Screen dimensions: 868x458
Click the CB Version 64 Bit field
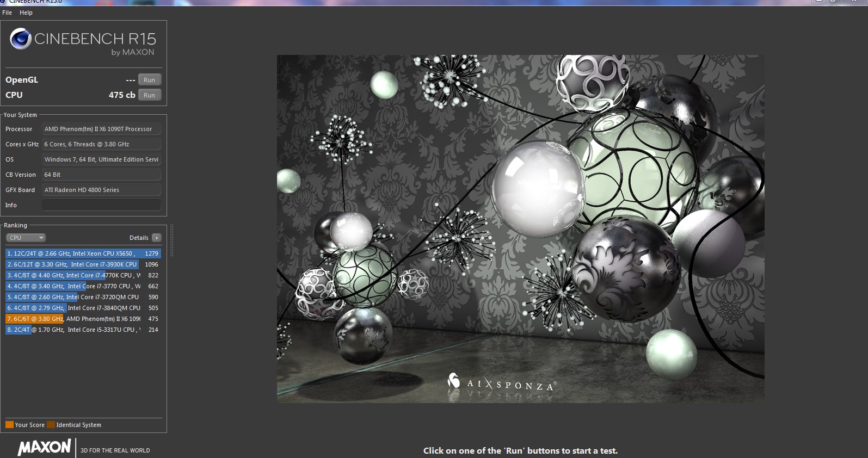(x=101, y=175)
